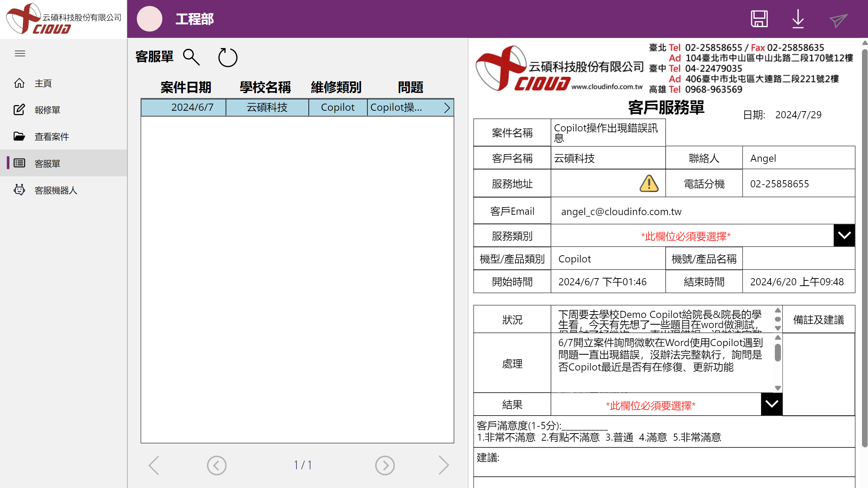868x488 pixels.
Task: Click the refresh circular arrow icon
Action: 228,57
